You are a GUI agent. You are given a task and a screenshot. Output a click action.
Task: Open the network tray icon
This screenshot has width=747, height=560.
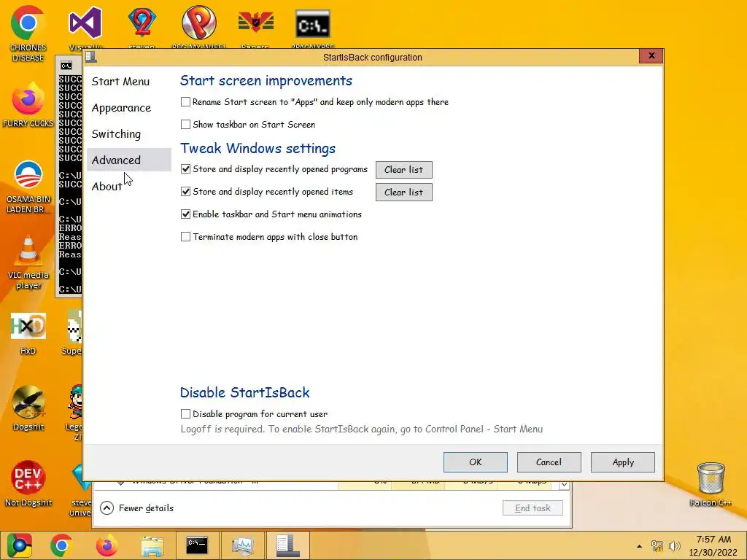[657, 546]
